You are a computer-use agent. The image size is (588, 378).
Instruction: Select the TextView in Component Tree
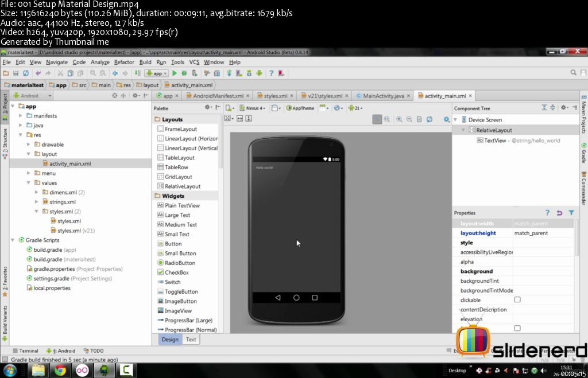(x=519, y=141)
